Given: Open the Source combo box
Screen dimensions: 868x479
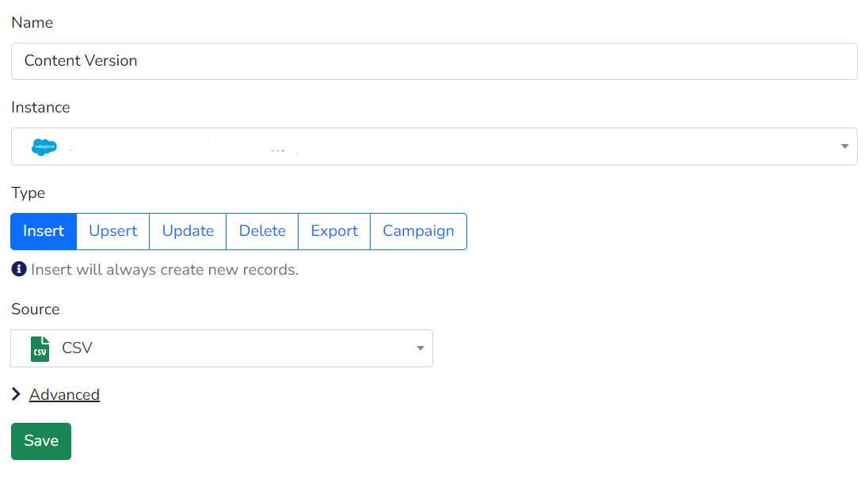Looking at the screenshot, I should click(x=222, y=348).
